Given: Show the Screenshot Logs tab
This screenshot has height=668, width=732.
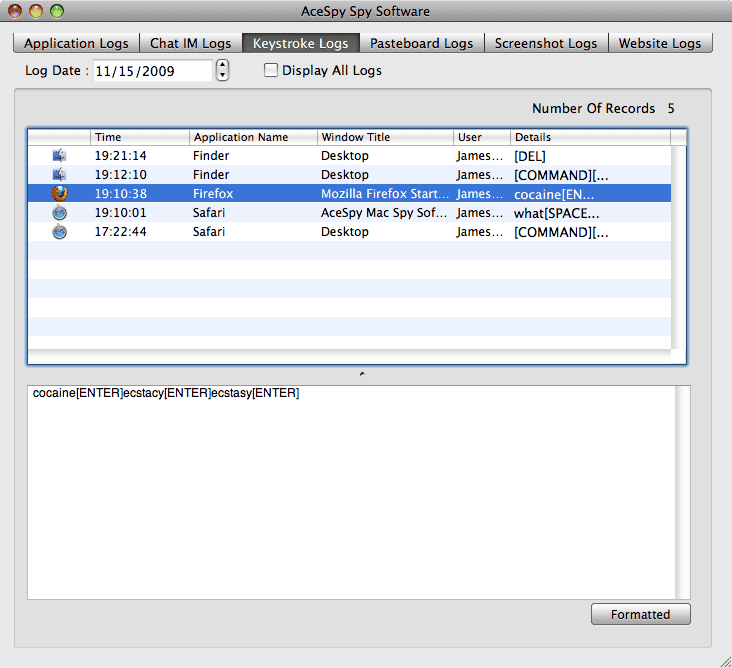Looking at the screenshot, I should point(545,43).
